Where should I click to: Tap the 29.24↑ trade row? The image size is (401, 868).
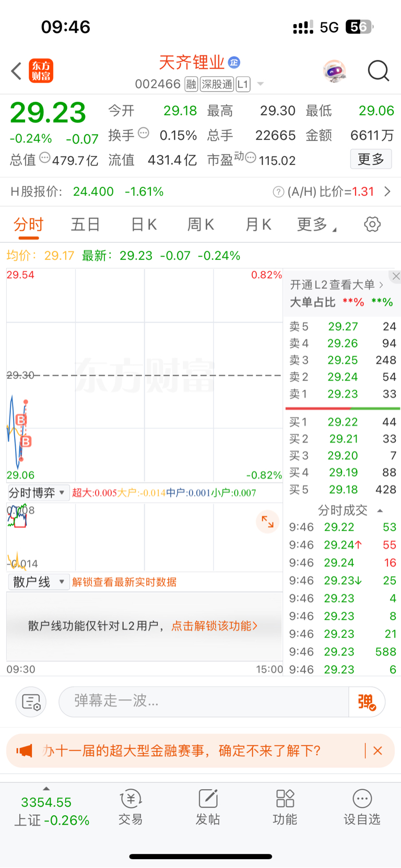[x=343, y=545]
